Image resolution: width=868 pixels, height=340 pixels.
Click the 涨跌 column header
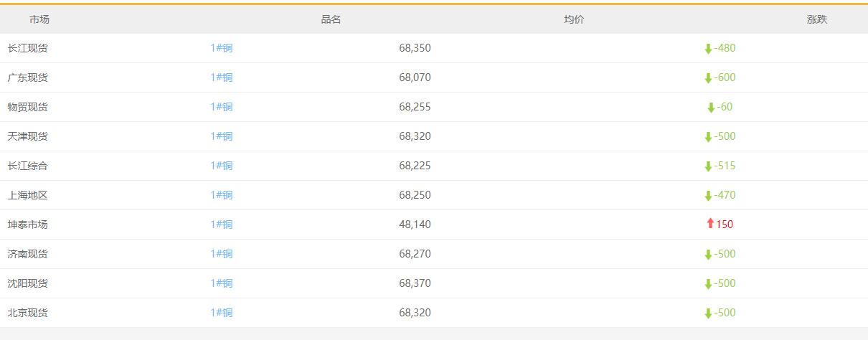[x=817, y=19]
